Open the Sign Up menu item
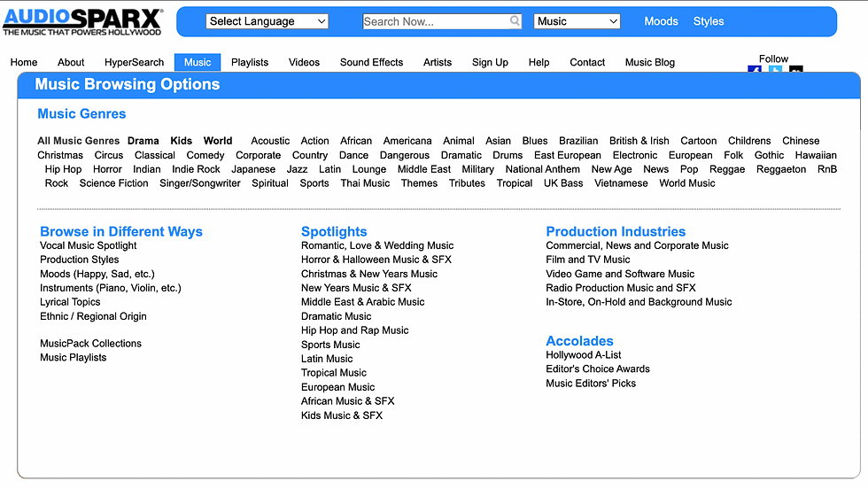868x489 pixels. [490, 62]
